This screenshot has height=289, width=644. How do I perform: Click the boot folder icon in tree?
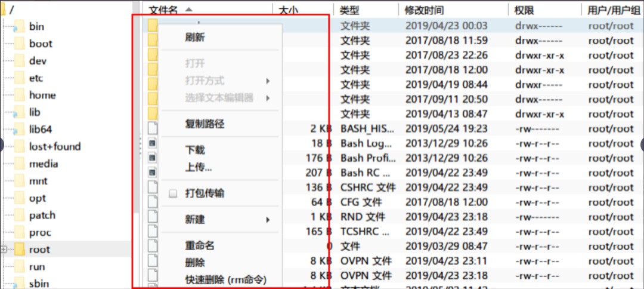coord(19,44)
